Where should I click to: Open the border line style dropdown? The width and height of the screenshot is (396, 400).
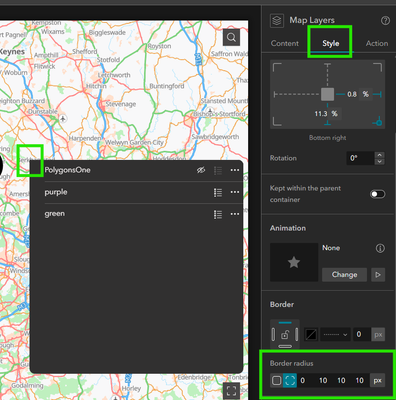click(335, 334)
